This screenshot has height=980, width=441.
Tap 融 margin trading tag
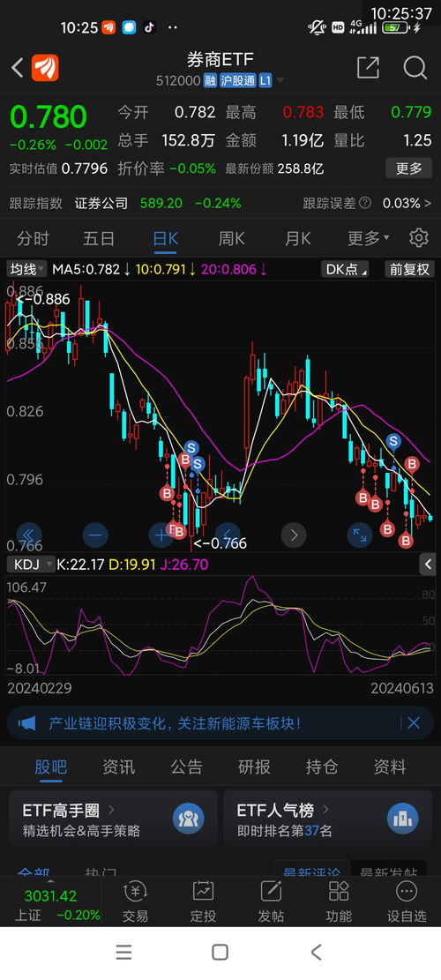(x=210, y=80)
